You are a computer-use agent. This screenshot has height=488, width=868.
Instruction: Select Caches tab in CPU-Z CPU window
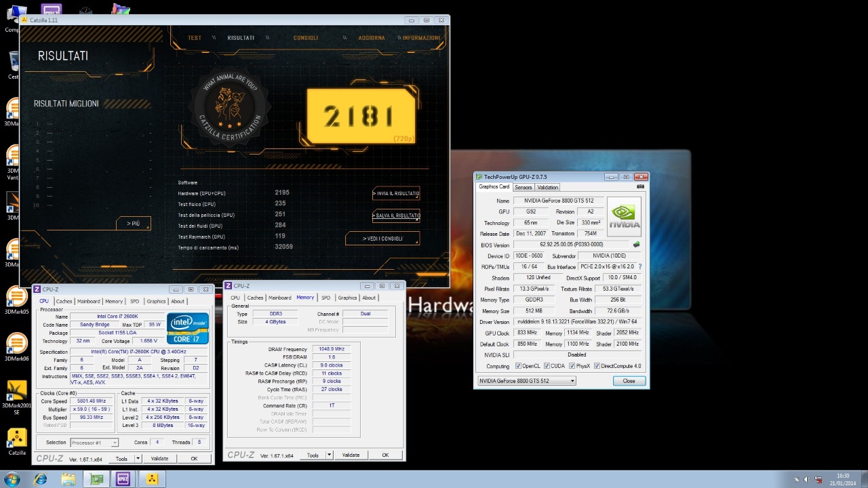tap(64, 302)
